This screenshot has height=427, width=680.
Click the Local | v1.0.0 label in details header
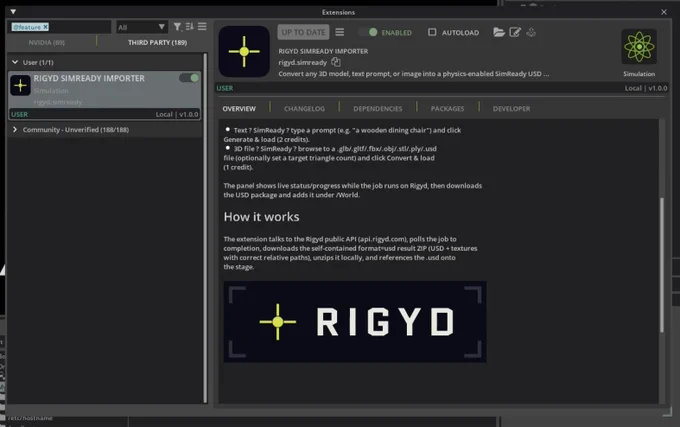(x=646, y=88)
